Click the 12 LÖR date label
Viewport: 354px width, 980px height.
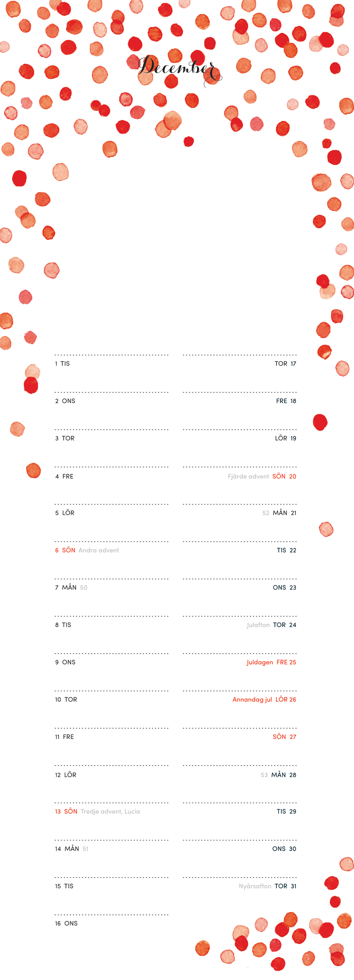pos(65,775)
